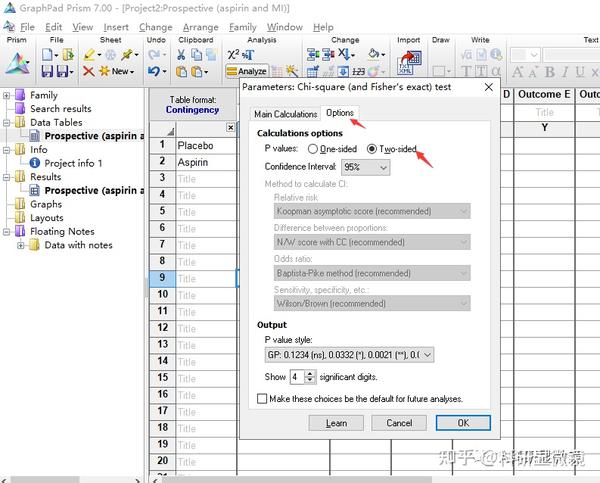Viewport: 600px width, 483px height.
Task: Click the blue Undo arrow icon
Action: point(153,71)
